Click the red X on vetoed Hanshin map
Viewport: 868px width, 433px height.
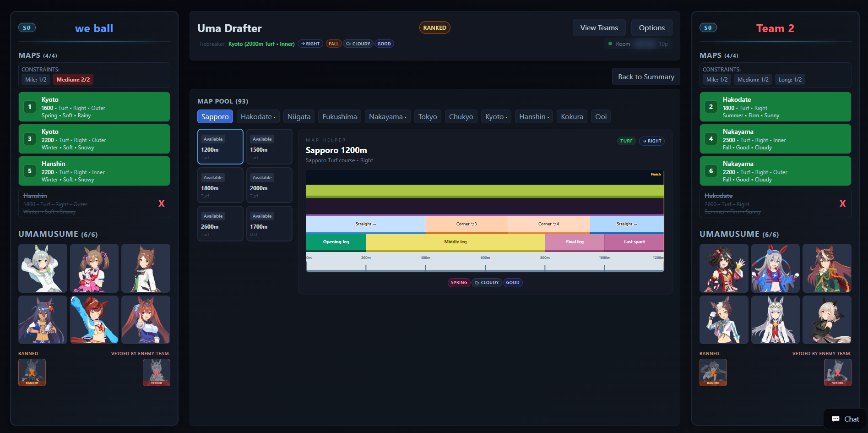[161, 203]
